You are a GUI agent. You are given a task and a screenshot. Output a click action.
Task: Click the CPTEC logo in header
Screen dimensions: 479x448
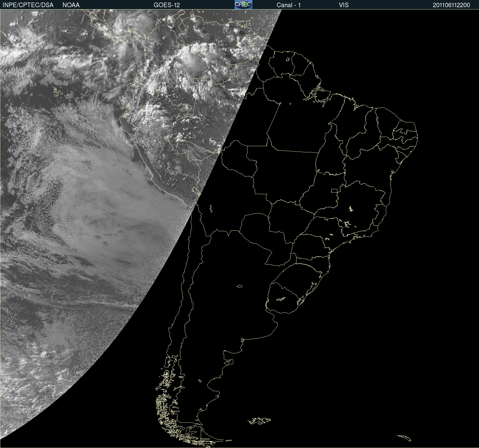click(243, 5)
